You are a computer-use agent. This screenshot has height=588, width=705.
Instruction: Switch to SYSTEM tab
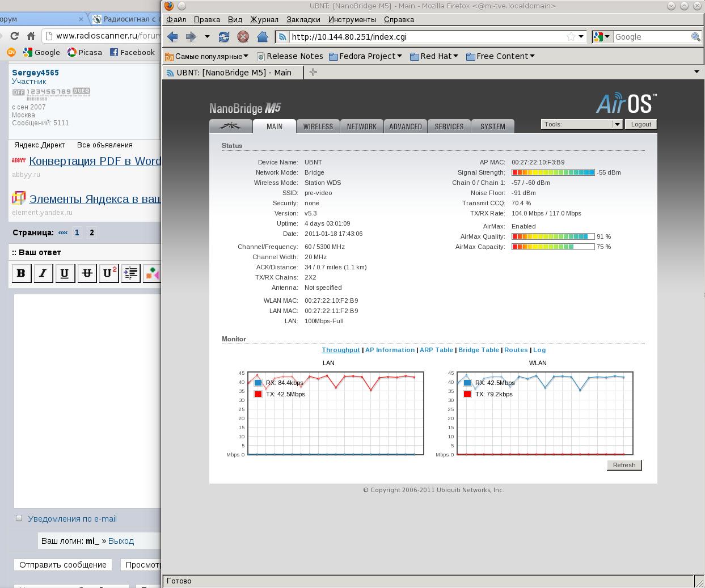[x=493, y=126]
